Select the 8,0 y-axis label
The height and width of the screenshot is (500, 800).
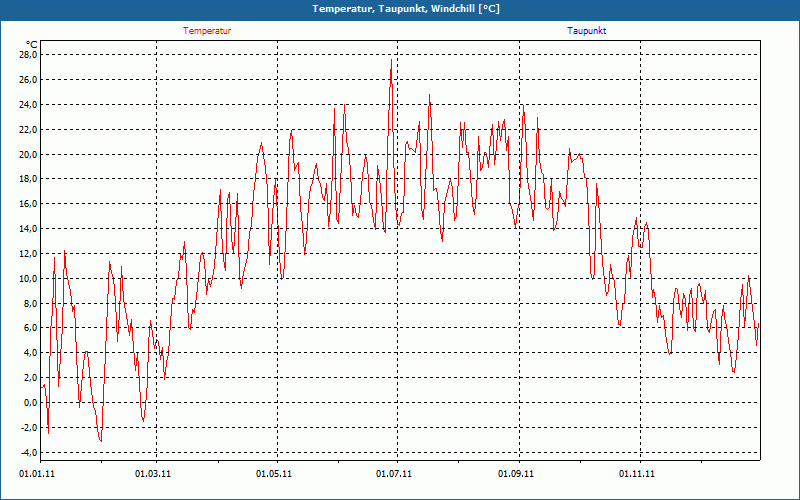pyautogui.click(x=30, y=304)
